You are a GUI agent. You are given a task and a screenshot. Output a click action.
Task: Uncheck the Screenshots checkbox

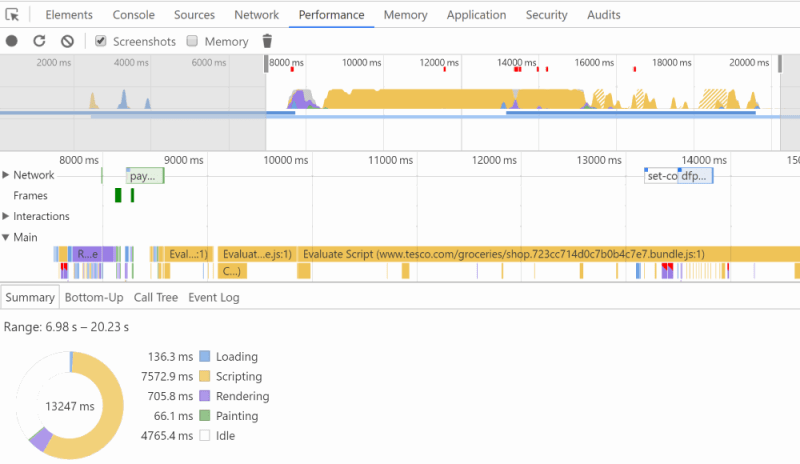101,41
